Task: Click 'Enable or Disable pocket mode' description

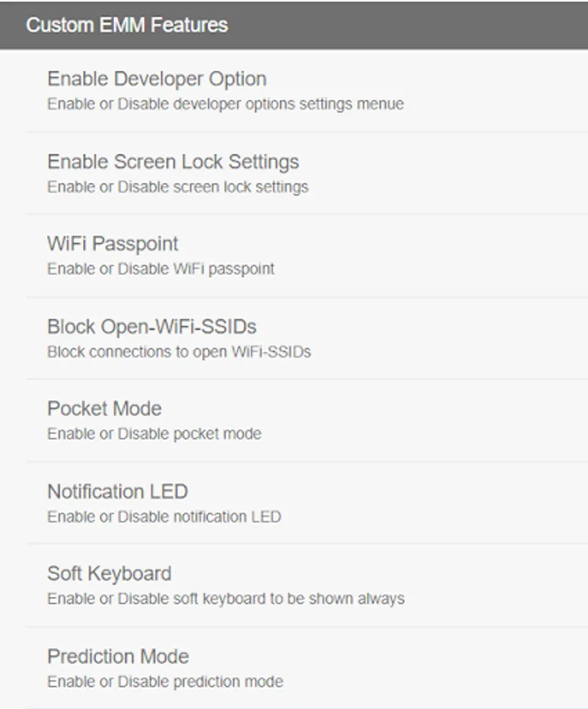Action: click(154, 434)
